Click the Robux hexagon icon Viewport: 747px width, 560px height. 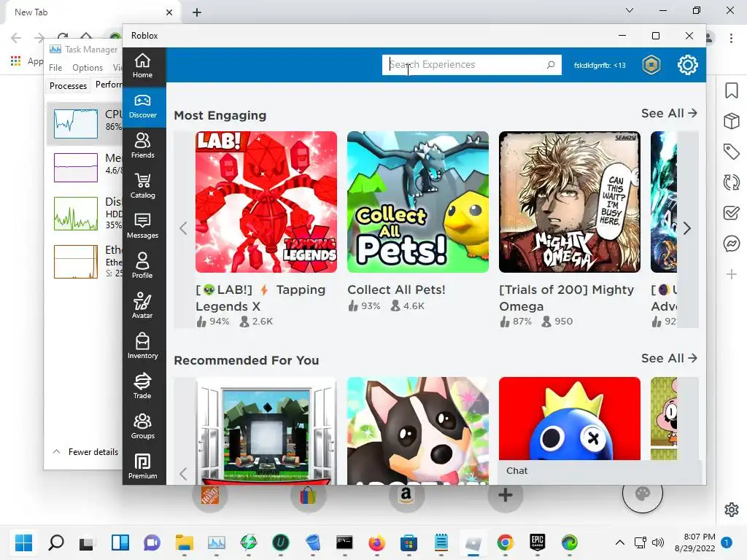651,65
